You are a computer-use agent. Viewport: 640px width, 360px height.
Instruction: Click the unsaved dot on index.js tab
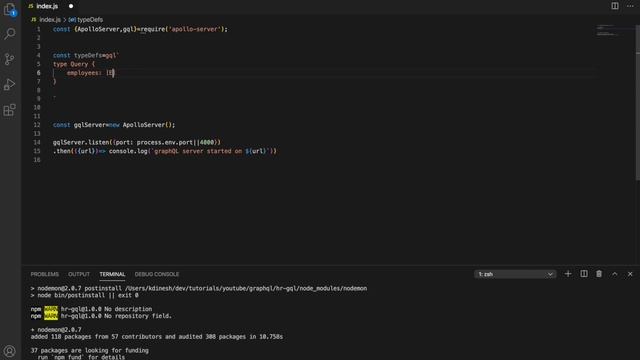coord(71,6)
